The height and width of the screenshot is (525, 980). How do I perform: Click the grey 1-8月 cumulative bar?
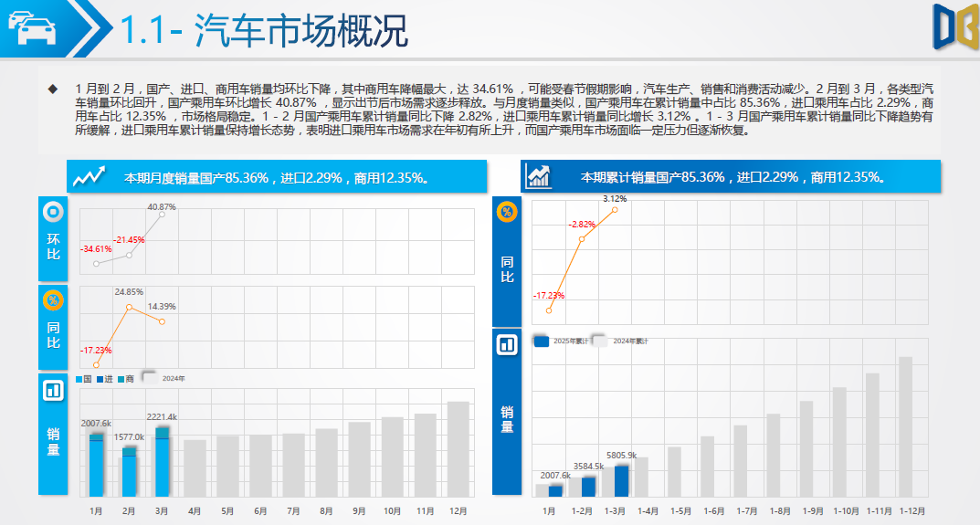[x=773, y=456]
